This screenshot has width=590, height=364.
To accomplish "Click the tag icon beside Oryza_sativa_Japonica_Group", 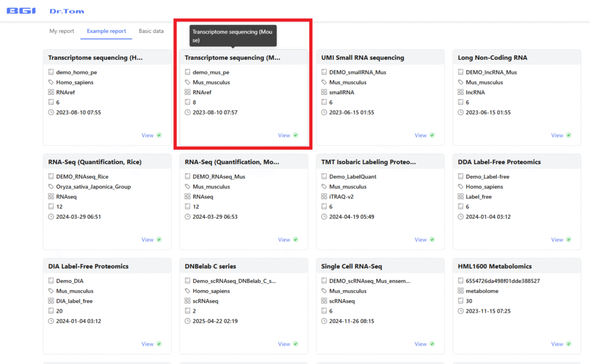I will click(x=51, y=187).
